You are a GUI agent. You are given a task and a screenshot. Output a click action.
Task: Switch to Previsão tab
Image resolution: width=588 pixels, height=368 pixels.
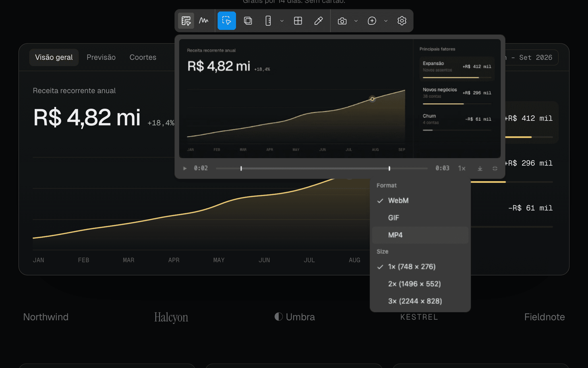[101, 57]
